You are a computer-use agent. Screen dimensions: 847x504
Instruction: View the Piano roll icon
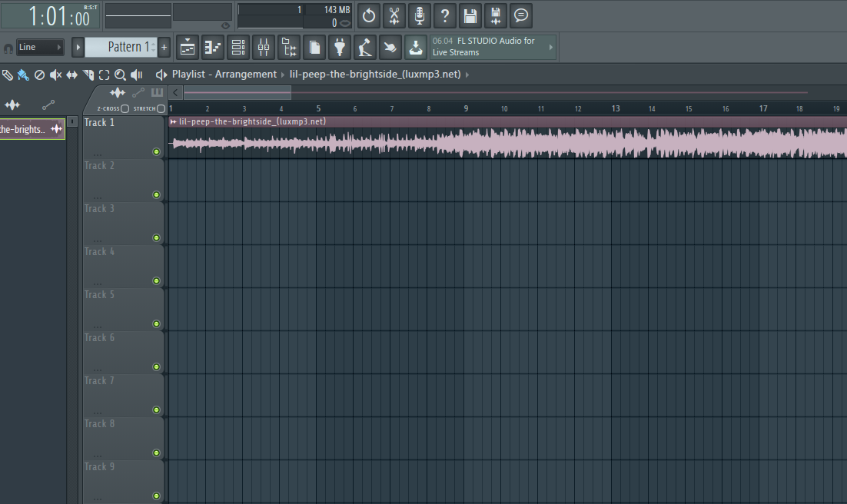tap(213, 48)
